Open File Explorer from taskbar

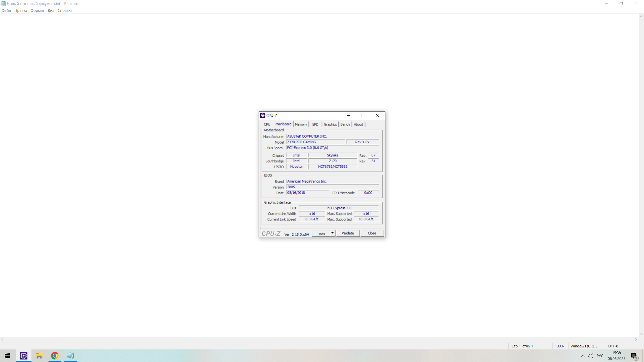pos(39,356)
